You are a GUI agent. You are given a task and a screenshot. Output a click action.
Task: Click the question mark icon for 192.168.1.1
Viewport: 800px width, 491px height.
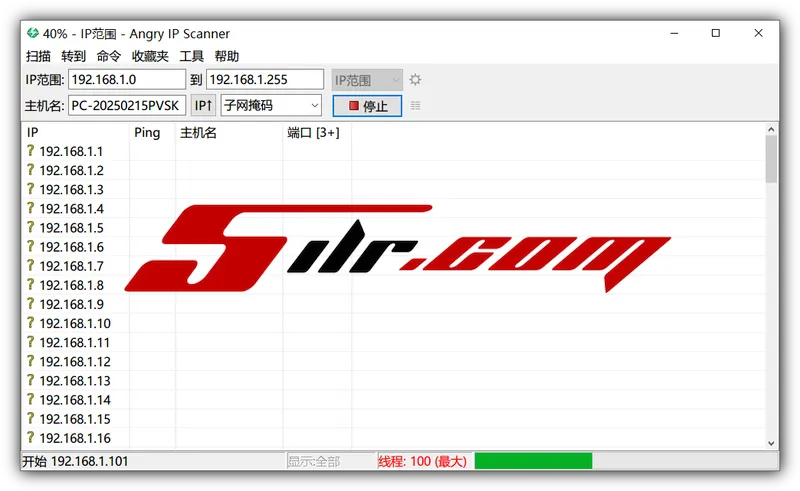(x=31, y=151)
